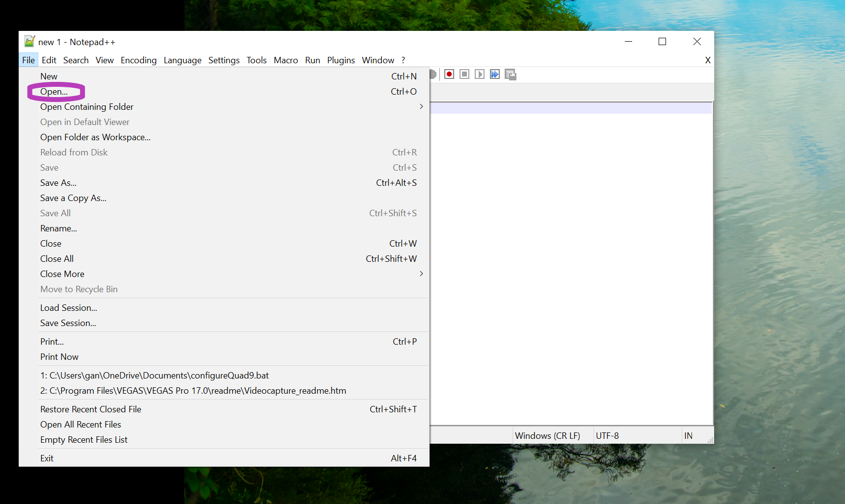
Task: Click the Notepad++ title bar app icon
Action: point(30,42)
